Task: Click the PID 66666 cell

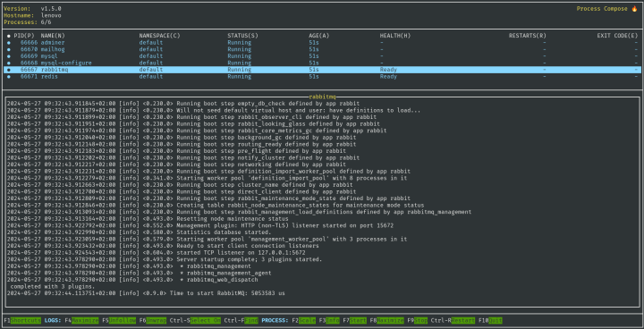Action: [x=30, y=43]
